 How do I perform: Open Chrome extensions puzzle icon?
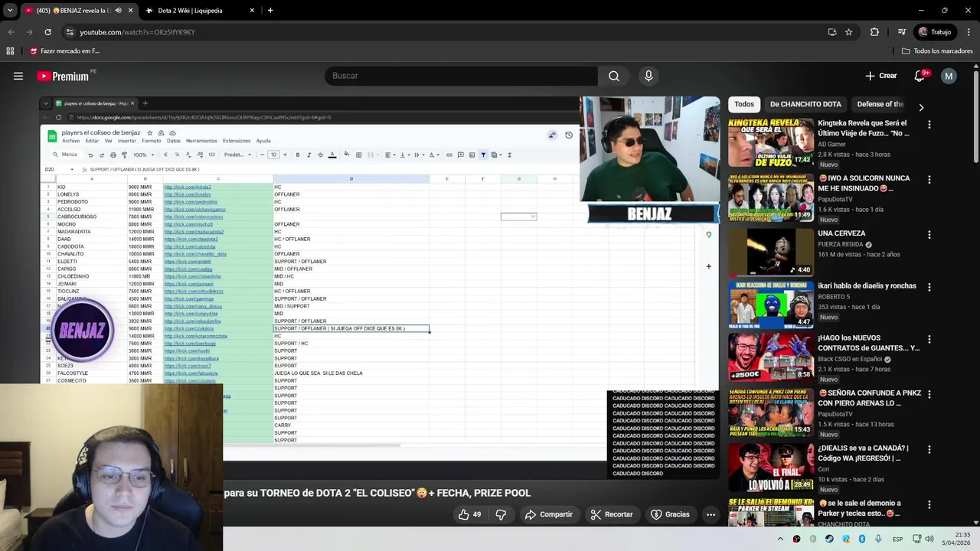click(874, 32)
